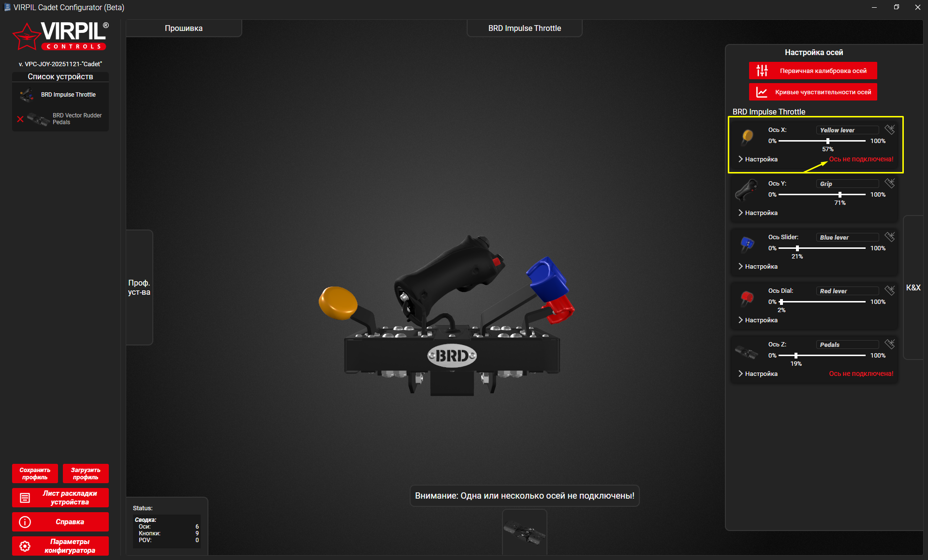Click the pedals icon for axis Z
Image resolution: width=928 pixels, height=560 pixels.
point(746,352)
